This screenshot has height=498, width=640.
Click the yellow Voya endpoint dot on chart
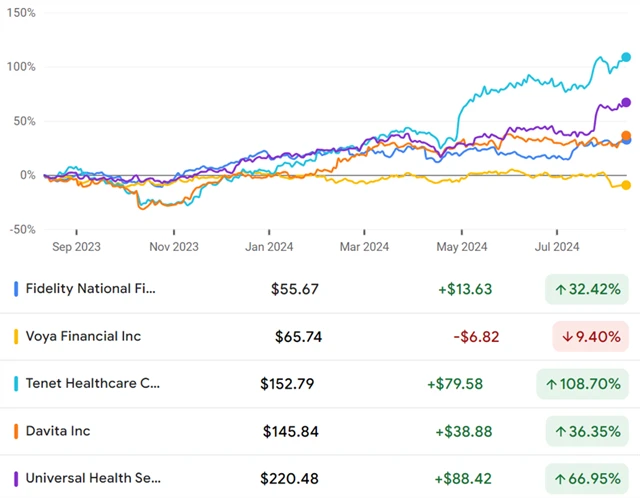626,185
